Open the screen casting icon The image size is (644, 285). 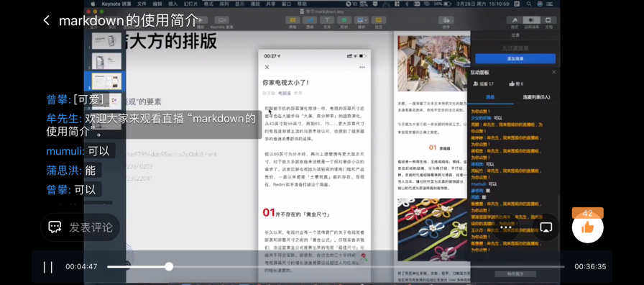[x=546, y=227]
